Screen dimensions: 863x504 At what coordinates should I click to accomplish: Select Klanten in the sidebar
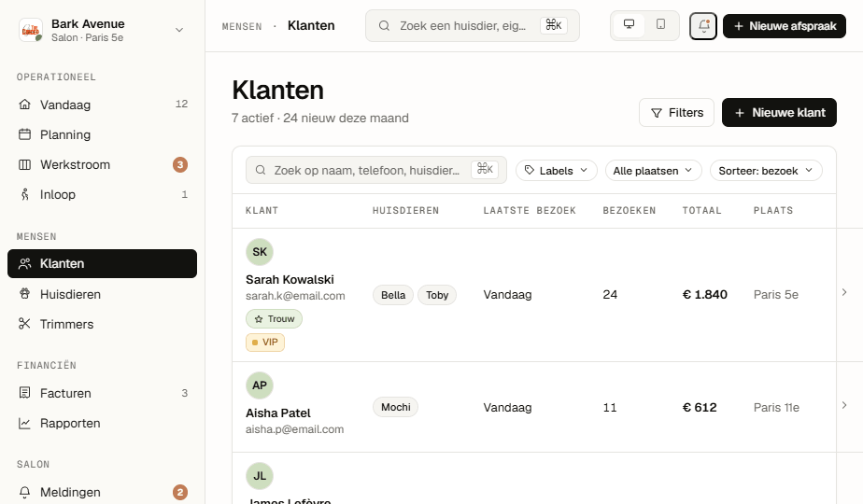click(103, 263)
